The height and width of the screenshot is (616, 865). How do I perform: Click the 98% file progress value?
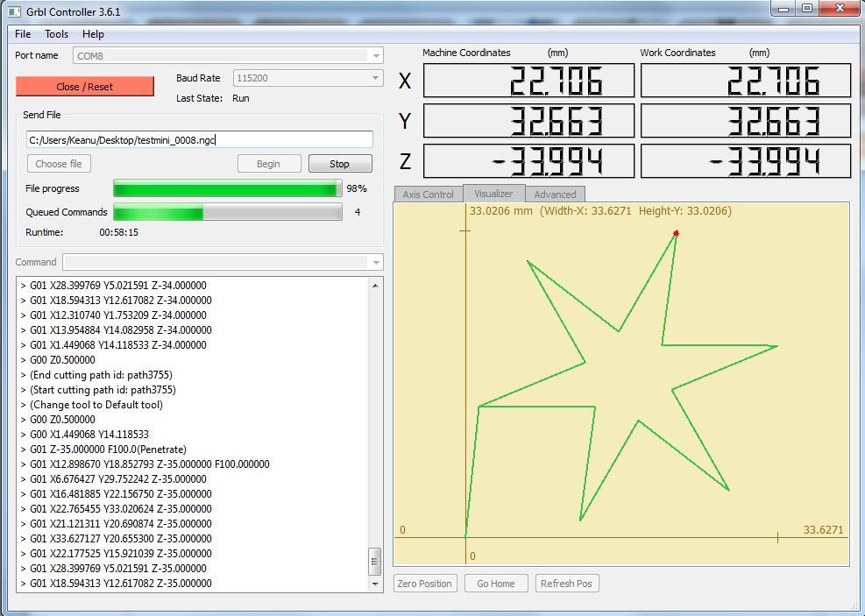coord(357,188)
